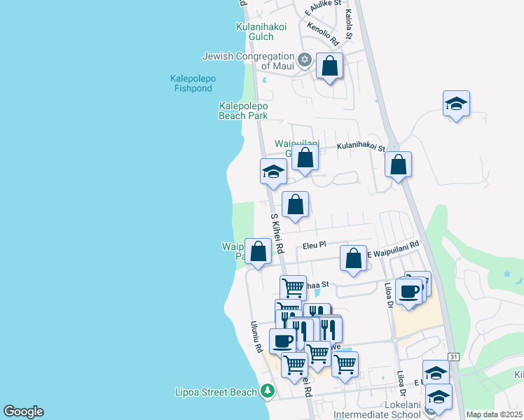Select shopping bag marker below Kulanihakoi St label
The image size is (524, 420).
click(x=305, y=160)
